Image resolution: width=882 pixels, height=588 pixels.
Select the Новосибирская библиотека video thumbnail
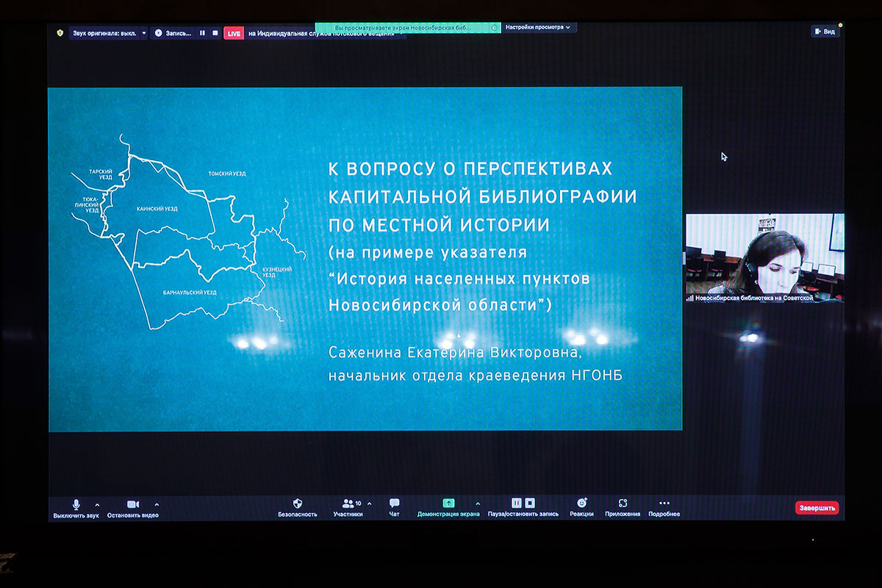[x=764, y=258]
